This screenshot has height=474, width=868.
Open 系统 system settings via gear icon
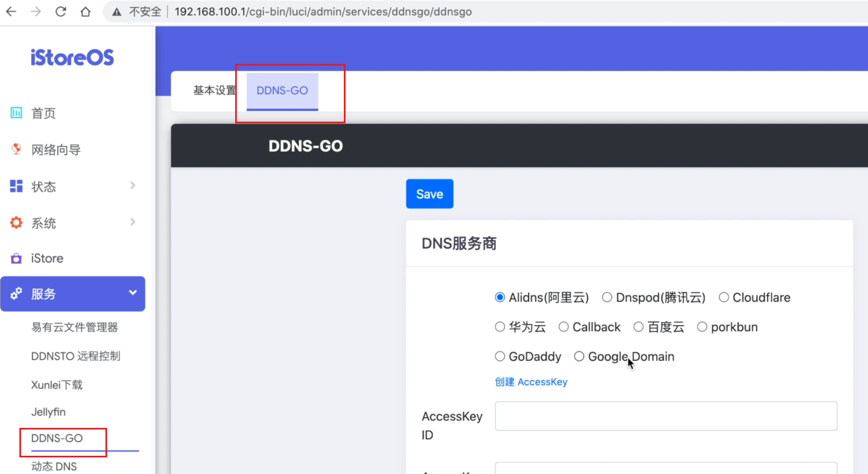click(x=16, y=222)
